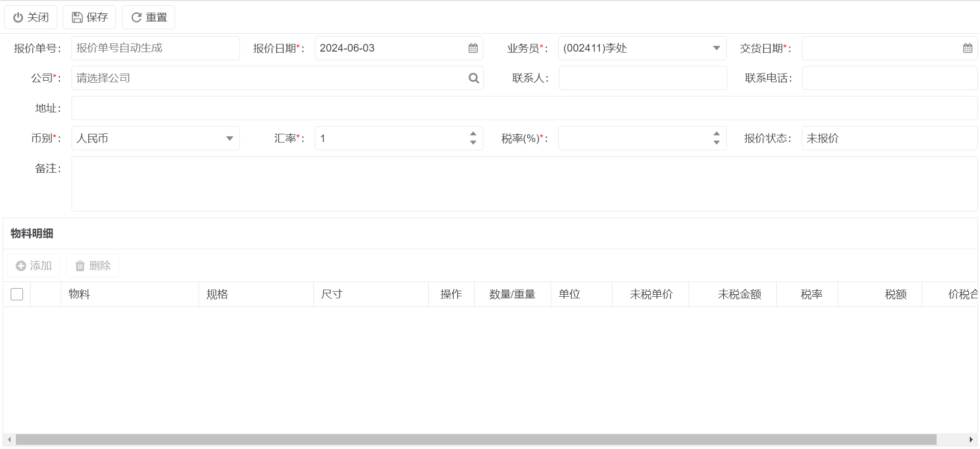980x449 pixels.
Task: Click the 地址 input field
Action: [x=524, y=108]
